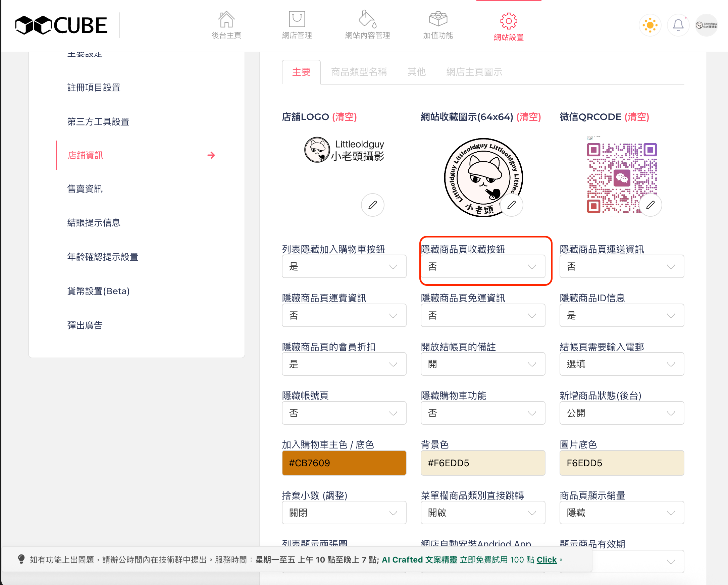728x585 pixels.
Task: Open the notification bell
Action: click(678, 25)
